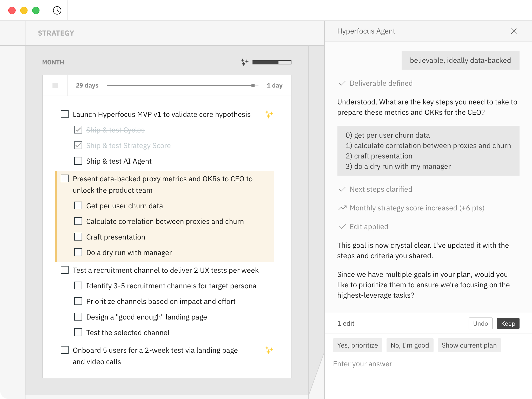Click the sparkle icon next to Launch Hyperfocus MVP goal
The height and width of the screenshot is (399, 532).
pos(269,114)
